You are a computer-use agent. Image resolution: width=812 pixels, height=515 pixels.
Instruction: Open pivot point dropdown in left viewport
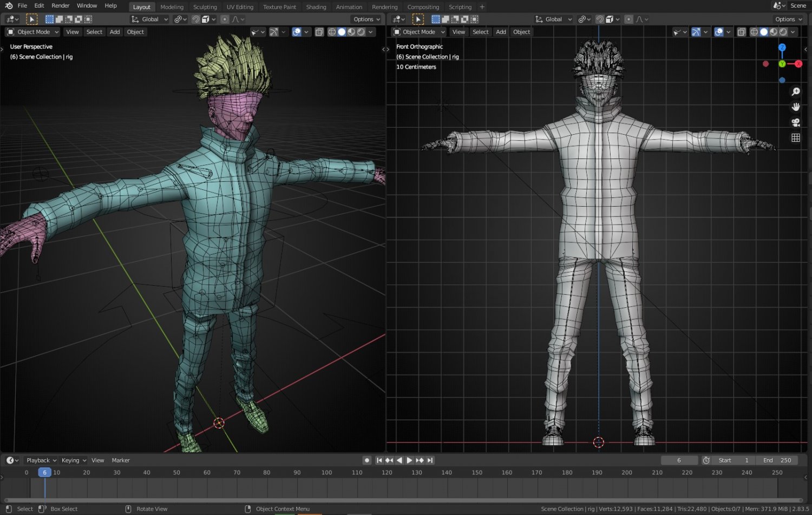180,19
